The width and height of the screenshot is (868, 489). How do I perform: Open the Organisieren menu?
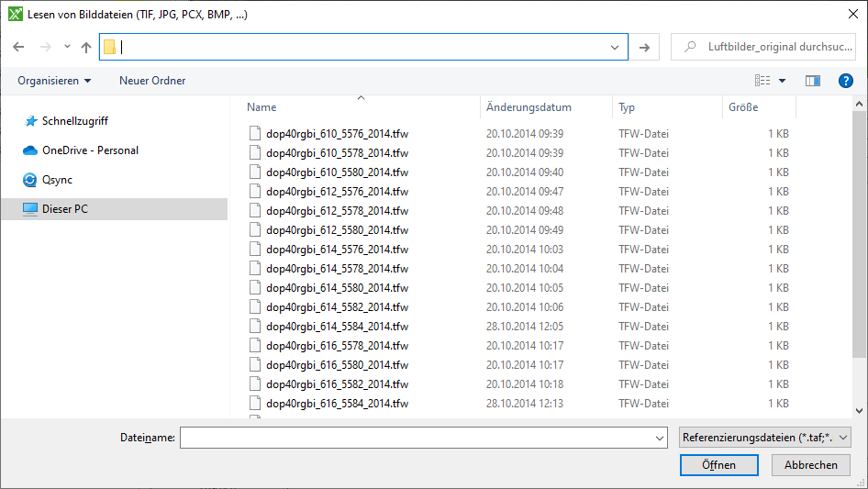54,81
